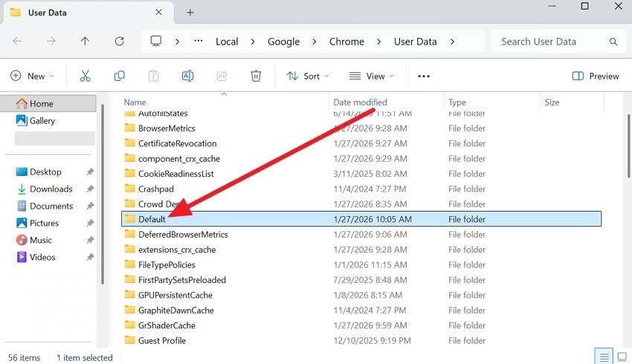Viewport: 632px width, 364px height.
Task: Select the CertificateRevocation folder
Action: click(x=361, y=143)
